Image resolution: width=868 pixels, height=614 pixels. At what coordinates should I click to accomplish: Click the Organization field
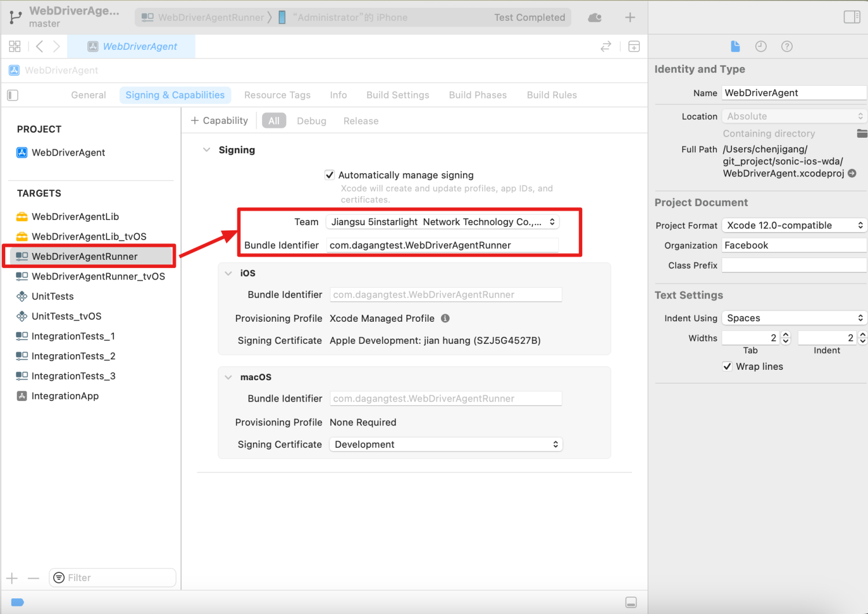click(x=795, y=245)
